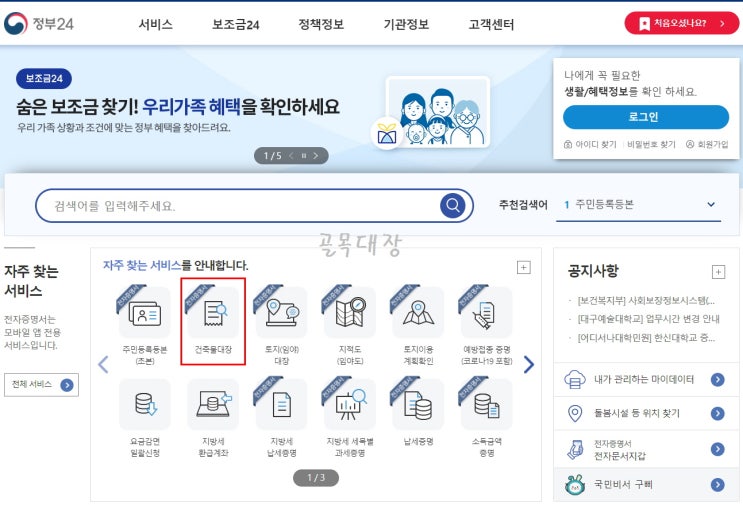Show previous frequently used services page
Viewport: 743px width, 505px height.
(103, 364)
